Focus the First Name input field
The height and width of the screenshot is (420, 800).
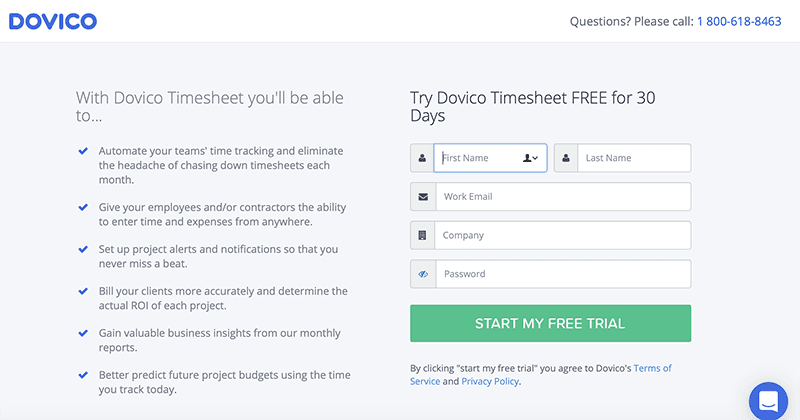[x=478, y=158]
